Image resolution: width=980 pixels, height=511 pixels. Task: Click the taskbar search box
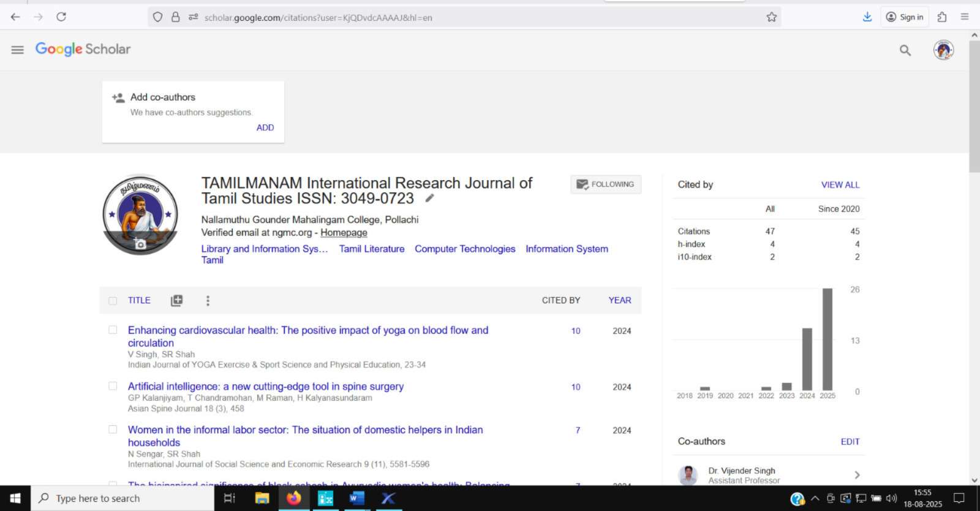(x=123, y=498)
